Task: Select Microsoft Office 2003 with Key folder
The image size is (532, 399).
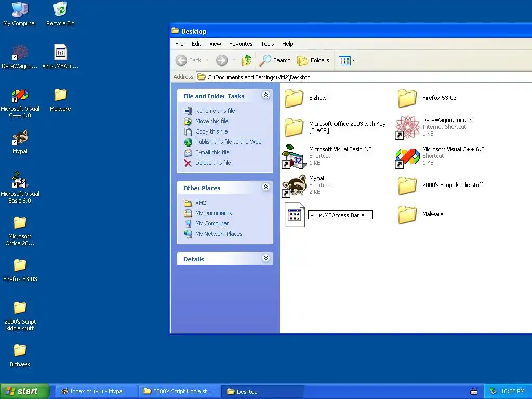Action: tap(335, 127)
